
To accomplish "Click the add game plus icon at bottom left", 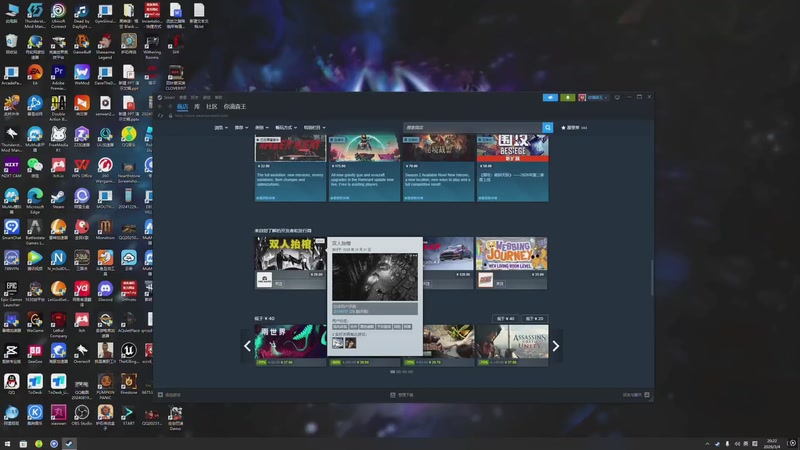I will [161, 395].
